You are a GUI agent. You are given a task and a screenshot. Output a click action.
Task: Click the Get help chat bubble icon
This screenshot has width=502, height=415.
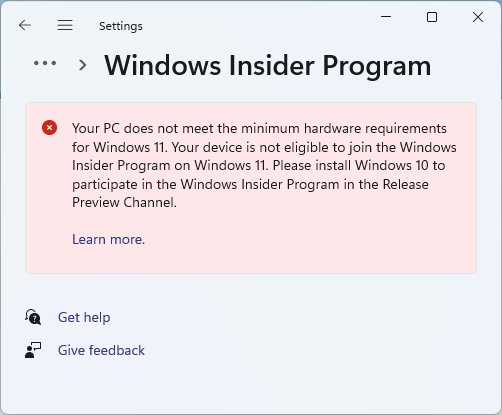pos(33,317)
